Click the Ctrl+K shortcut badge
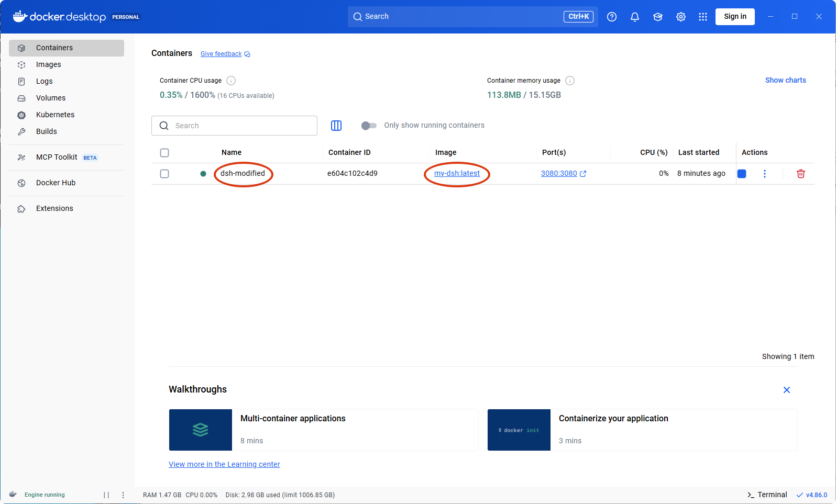Image resolution: width=836 pixels, height=504 pixels. (578, 17)
